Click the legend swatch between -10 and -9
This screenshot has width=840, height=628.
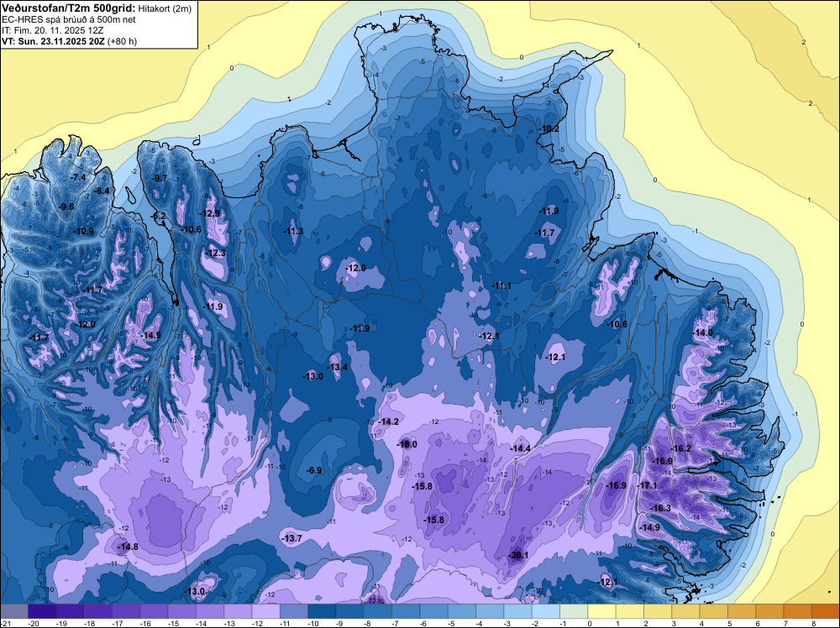(x=322, y=611)
